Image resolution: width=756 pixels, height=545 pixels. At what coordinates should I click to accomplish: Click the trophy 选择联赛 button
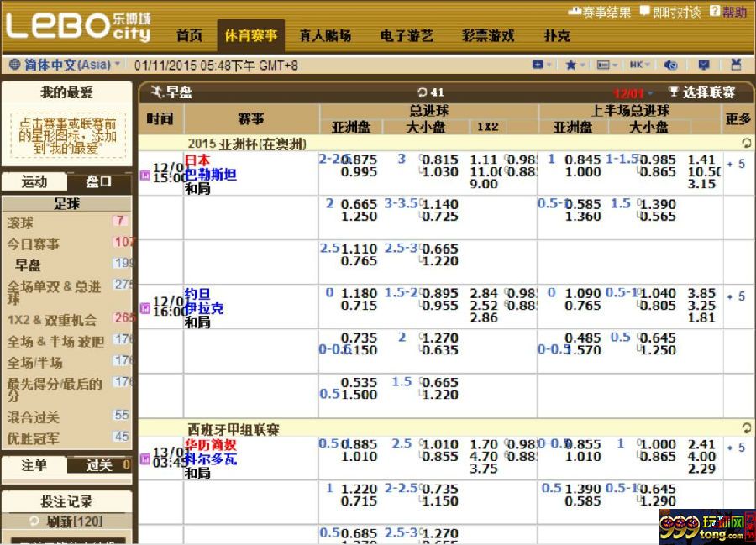tap(702, 92)
